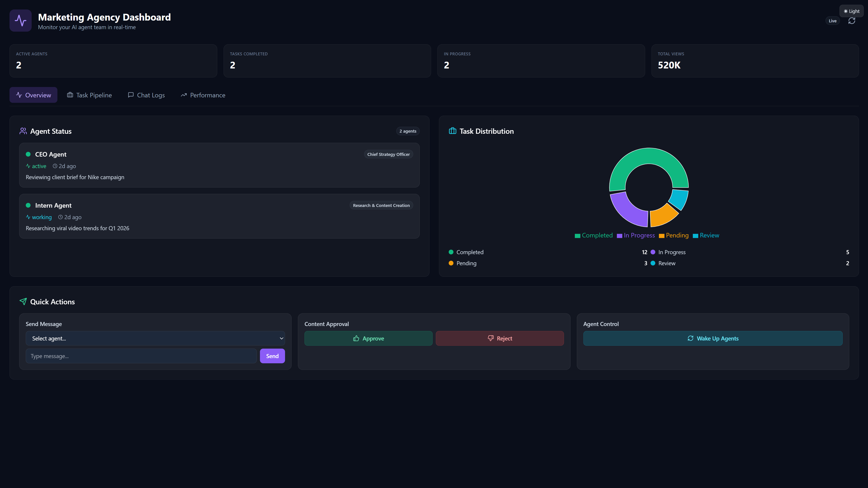The image size is (868, 488).
Task: Click the clock icon on Intern Agent
Action: (61, 217)
